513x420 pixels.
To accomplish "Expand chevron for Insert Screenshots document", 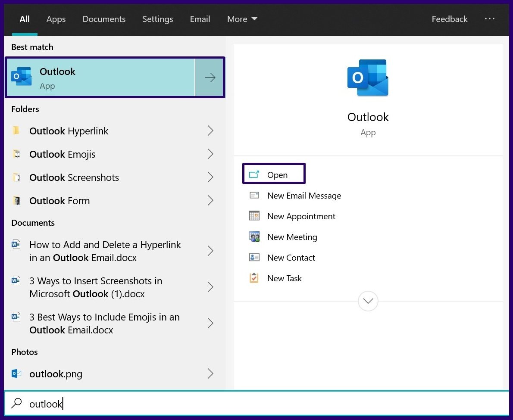I will pos(210,287).
